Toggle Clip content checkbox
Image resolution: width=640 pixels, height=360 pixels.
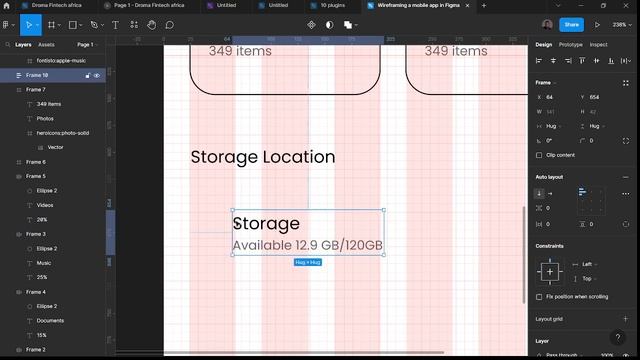coord(539,155)
